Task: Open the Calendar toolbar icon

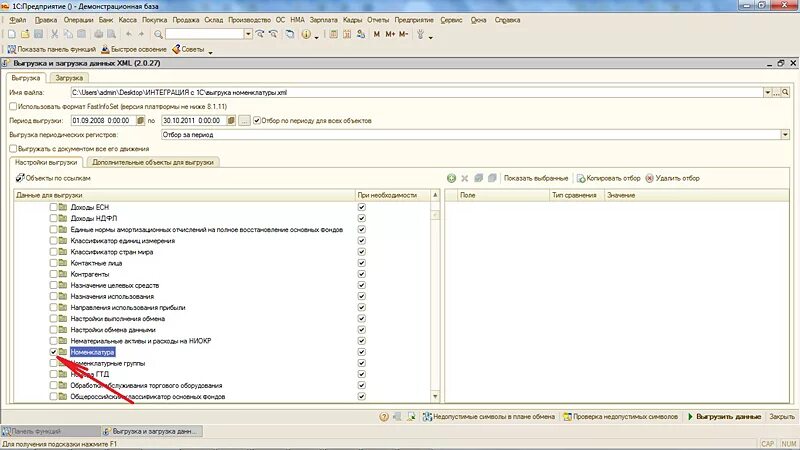Action: coord(347,34)
